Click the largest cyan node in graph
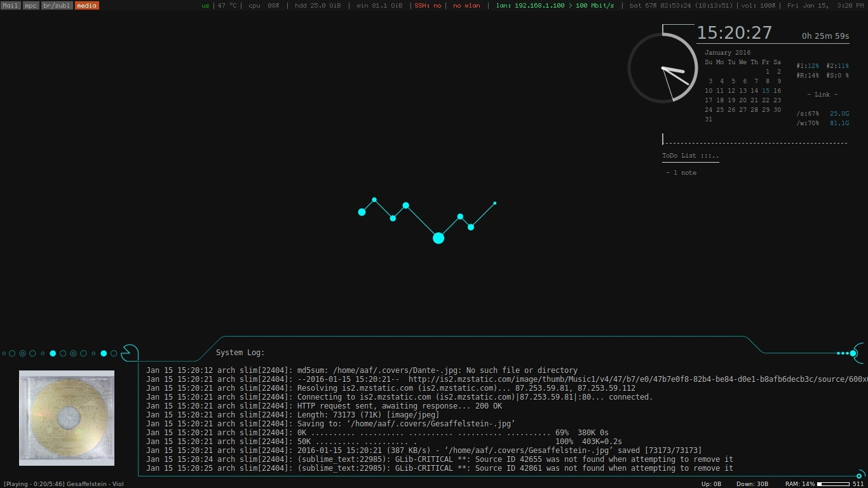868x488 pixels. coord(438,238)
